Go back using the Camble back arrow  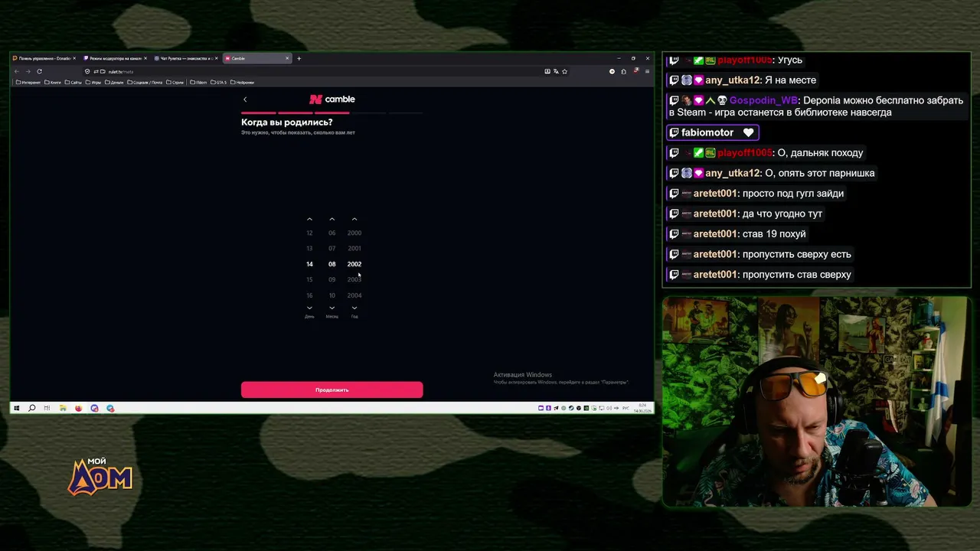tap(245, 99)
